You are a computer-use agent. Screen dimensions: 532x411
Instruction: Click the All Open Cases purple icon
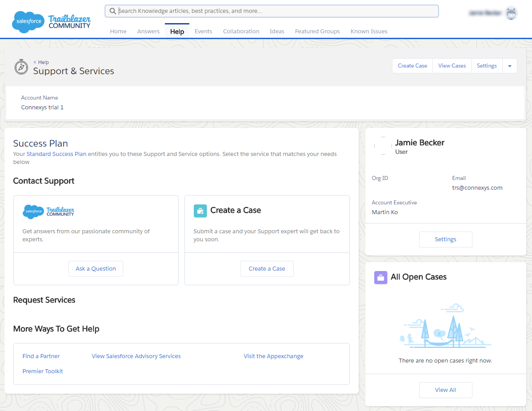pos(381,277)
